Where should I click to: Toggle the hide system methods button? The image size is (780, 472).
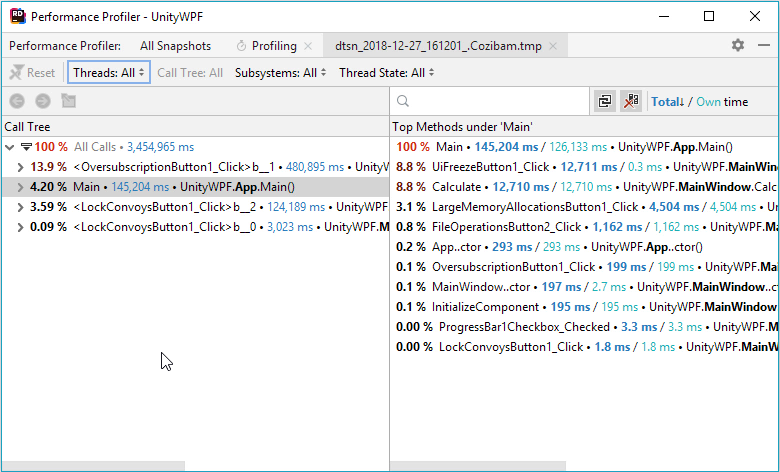coord(631,101)
